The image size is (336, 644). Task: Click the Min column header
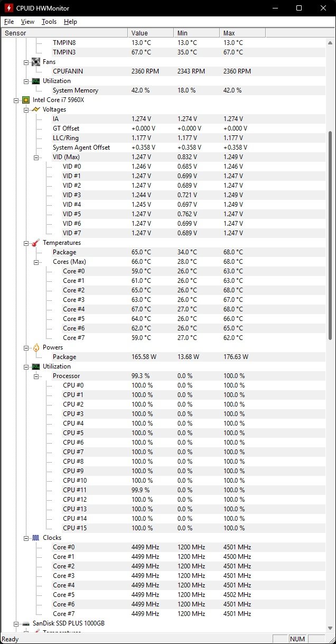pyautogui.click(x=197, y=33)
